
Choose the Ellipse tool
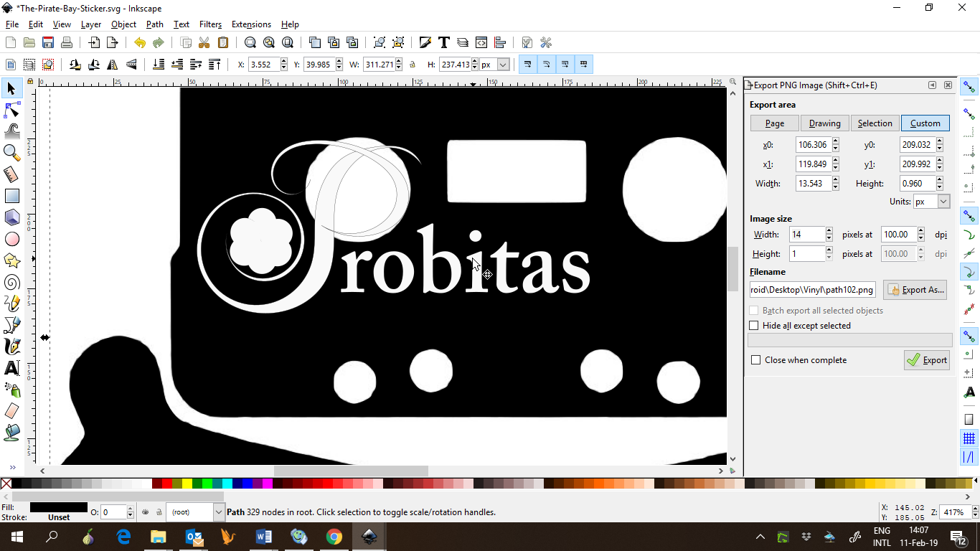pos(11,239)
